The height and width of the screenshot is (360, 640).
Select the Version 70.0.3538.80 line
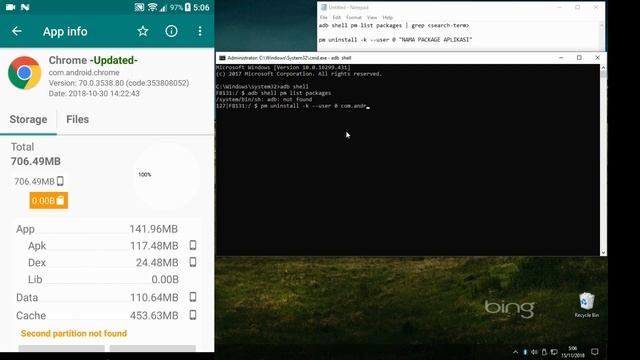[119, 83]
